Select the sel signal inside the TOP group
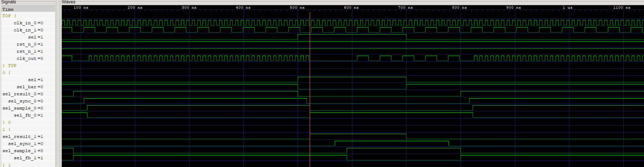Image resolution: width=644 pixels, height=167 pixels. click(36, 37)
